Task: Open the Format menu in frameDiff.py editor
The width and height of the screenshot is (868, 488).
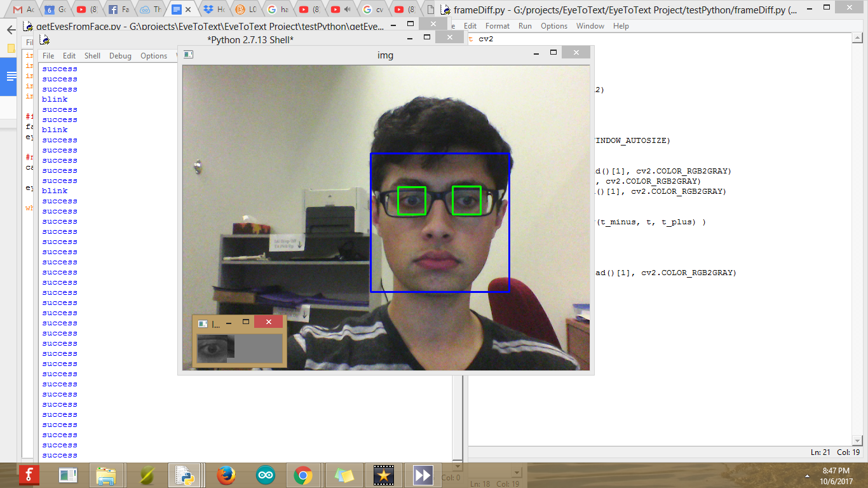Action: point(498,26)
